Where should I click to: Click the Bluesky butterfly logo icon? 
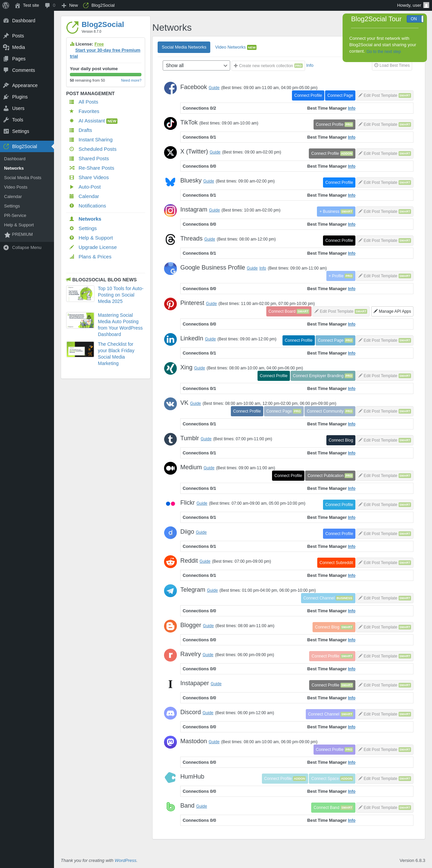(170, 182)
